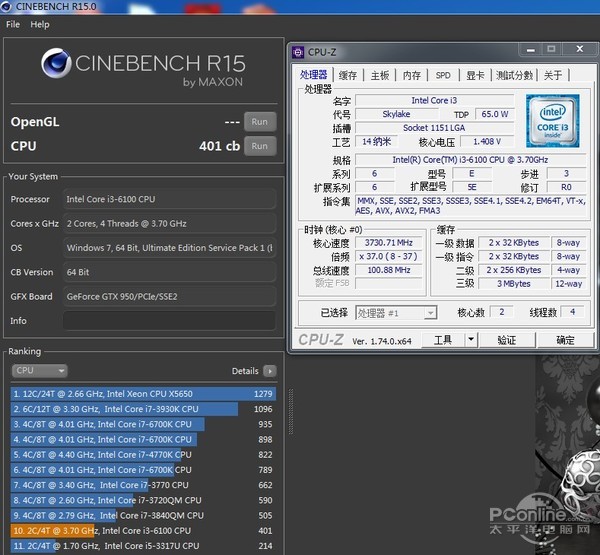Select ranking row Intel Core i7-3930K CPU

143,409
